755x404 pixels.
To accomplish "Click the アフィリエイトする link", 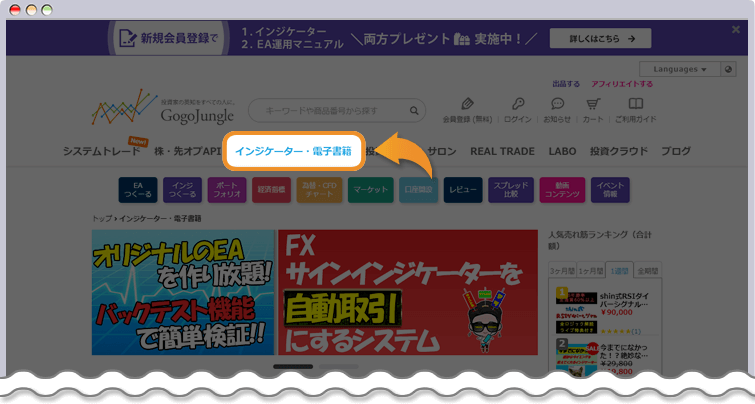I will click(x=622, y=84).
